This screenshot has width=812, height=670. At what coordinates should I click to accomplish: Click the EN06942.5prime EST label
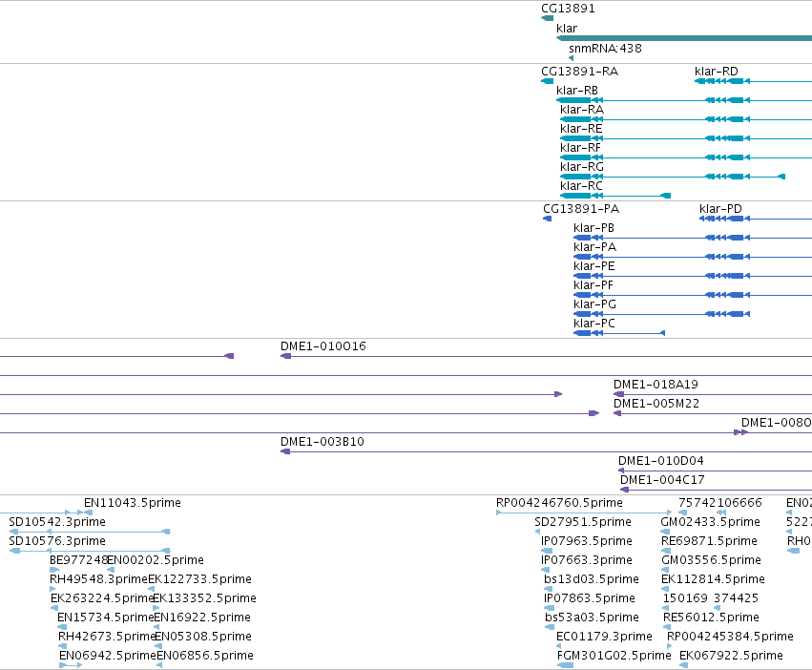[107, 656]
